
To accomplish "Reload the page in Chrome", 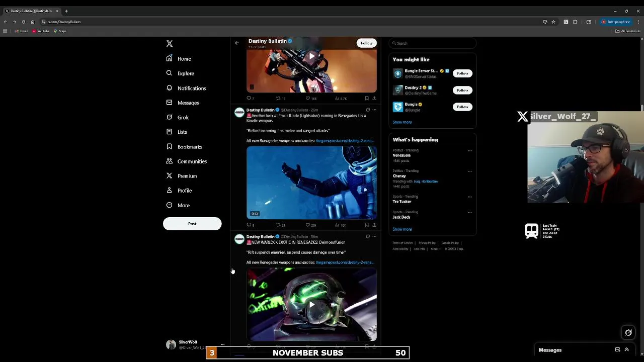I will pos(23,22).
